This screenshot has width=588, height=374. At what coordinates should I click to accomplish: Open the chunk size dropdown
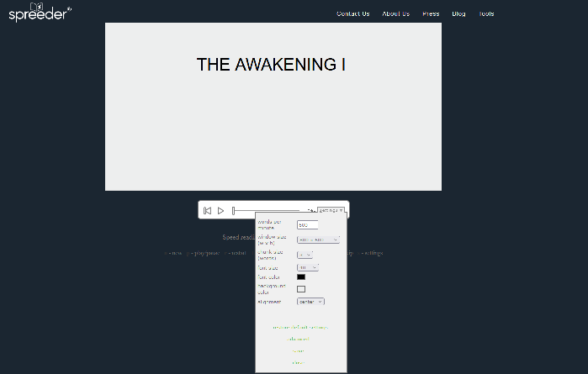pyautogui.click(x=305, y=255)
